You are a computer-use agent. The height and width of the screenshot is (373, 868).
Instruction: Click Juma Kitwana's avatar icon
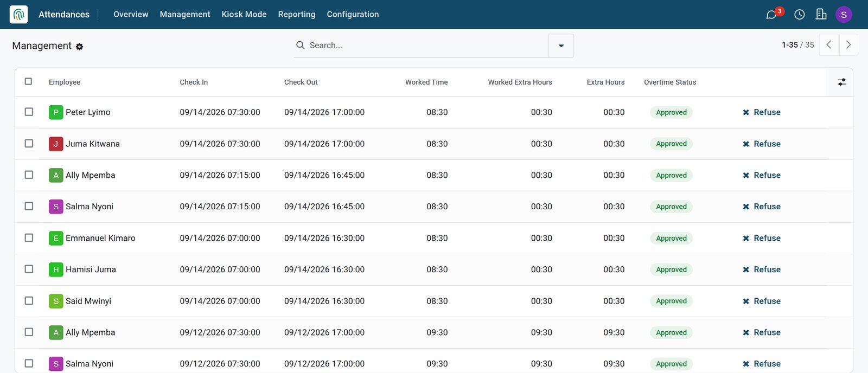tap(56, 144)
